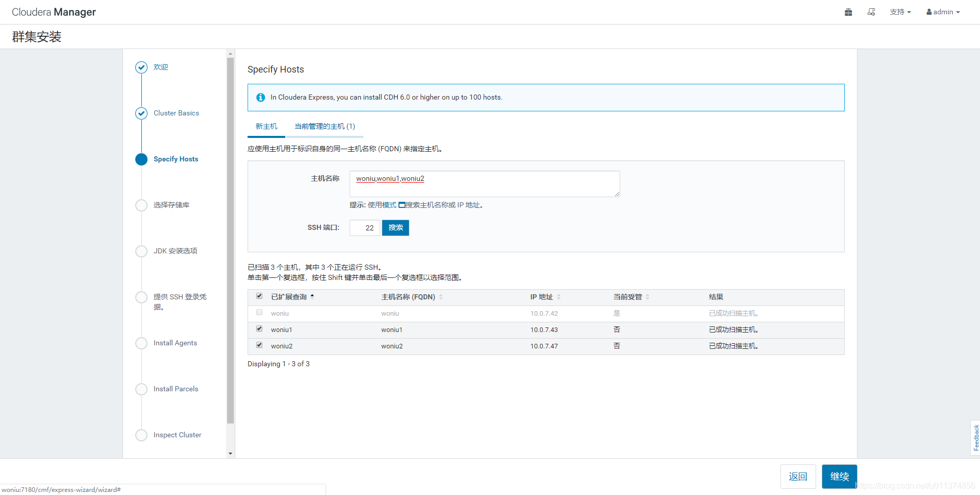Sort the IP 地址 column
This screenshot has height=495, width=980.
point(559,297)
